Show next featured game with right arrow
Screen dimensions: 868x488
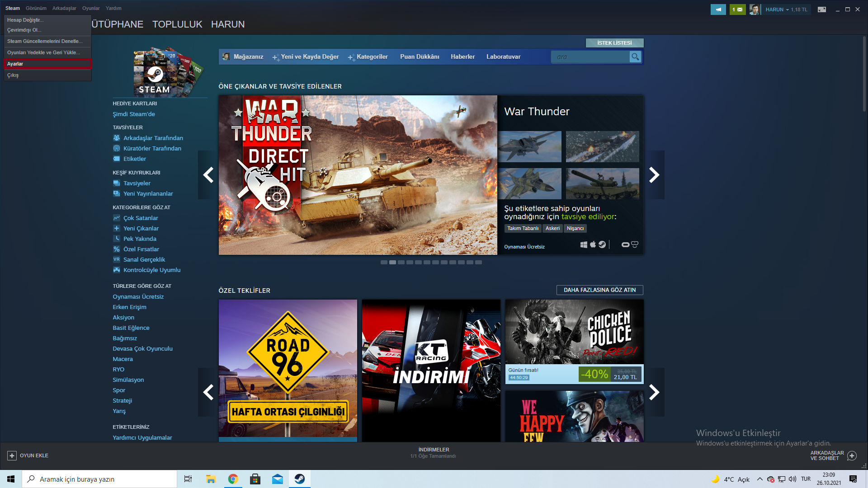point(654,175)
